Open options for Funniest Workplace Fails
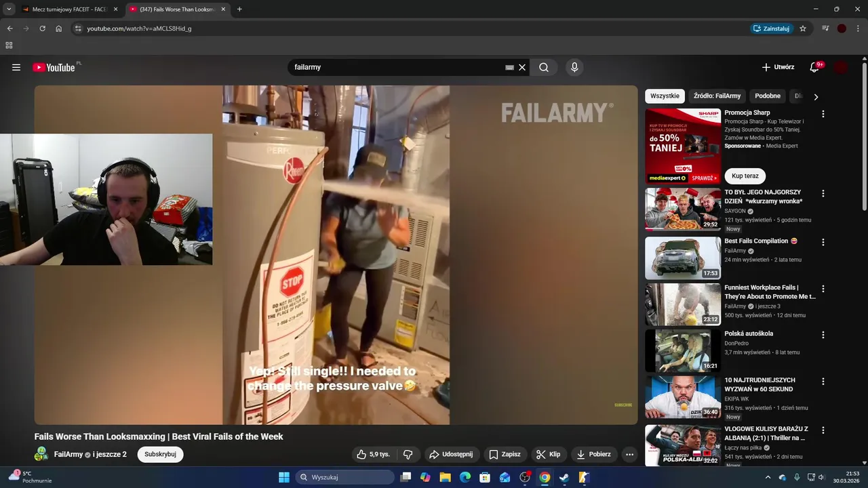This screenshot has width=868, height=488. (x=823, y=289)
